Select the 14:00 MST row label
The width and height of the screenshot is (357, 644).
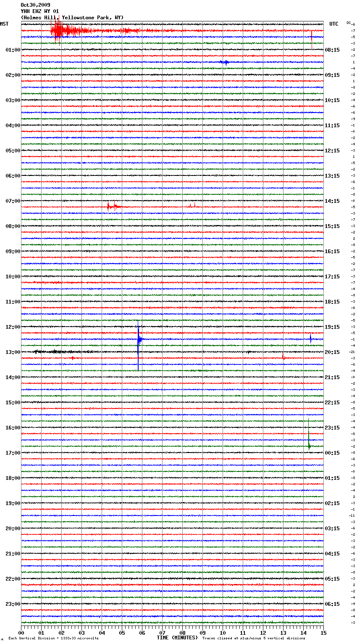pos(13,377)
